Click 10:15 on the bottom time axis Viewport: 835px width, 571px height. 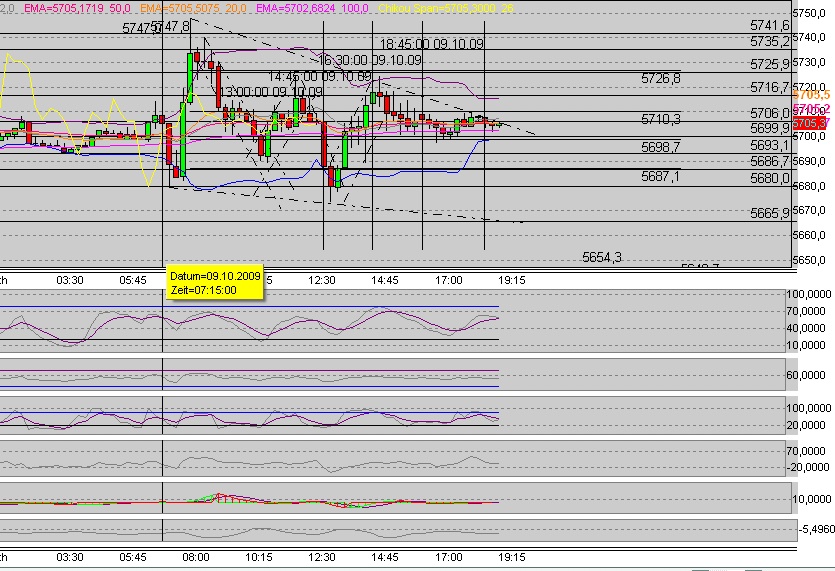pyautogui.click(x=258, y=557)
